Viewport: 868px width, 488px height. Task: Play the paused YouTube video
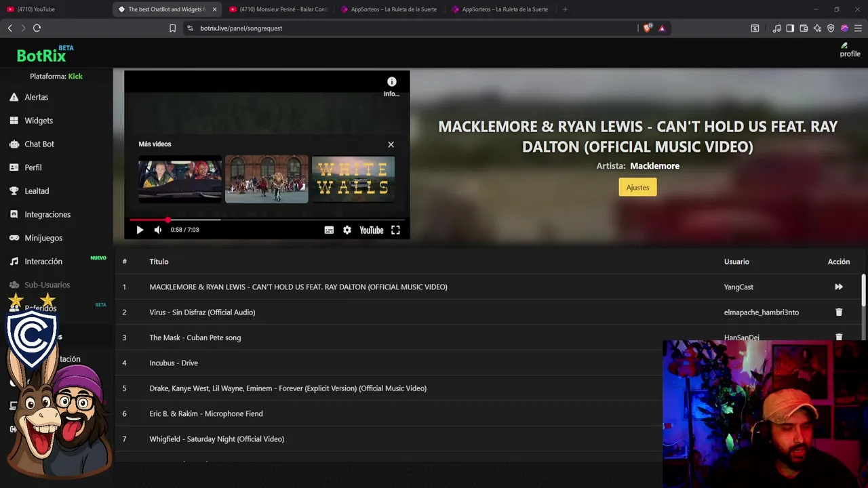coord(140,230)
